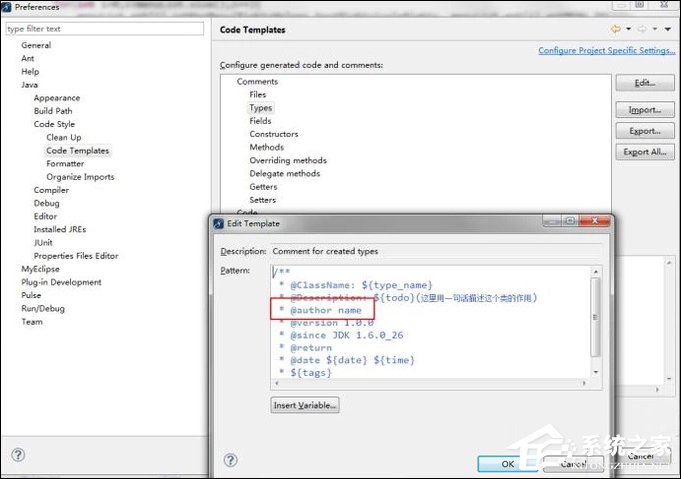Image resolution: width=681 pixels, height=479 pixels.
Task: Open Organize Imports preferences
Action: pyautogui.click(x=80, y=177)
